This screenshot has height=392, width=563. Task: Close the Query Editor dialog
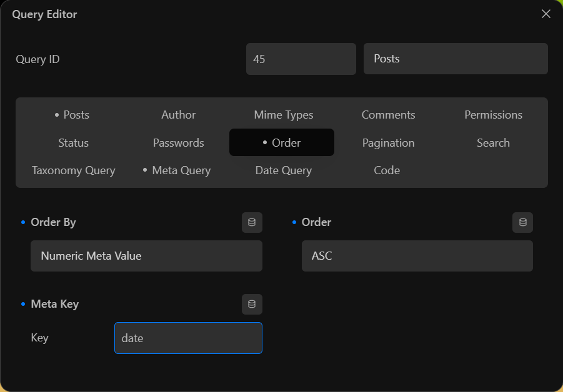[546, 14]
